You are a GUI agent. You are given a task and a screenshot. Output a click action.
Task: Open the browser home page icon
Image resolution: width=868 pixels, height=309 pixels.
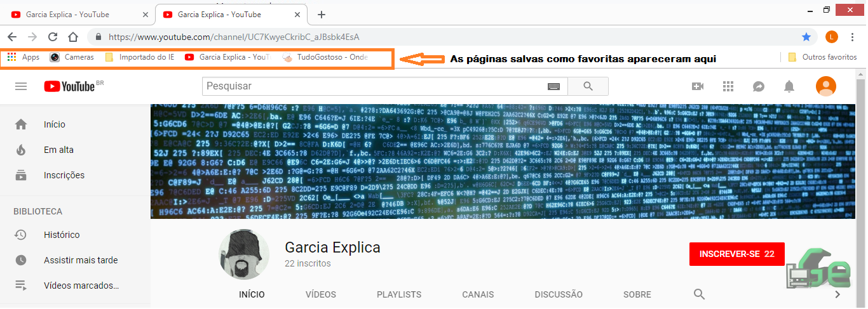(73, 37)
